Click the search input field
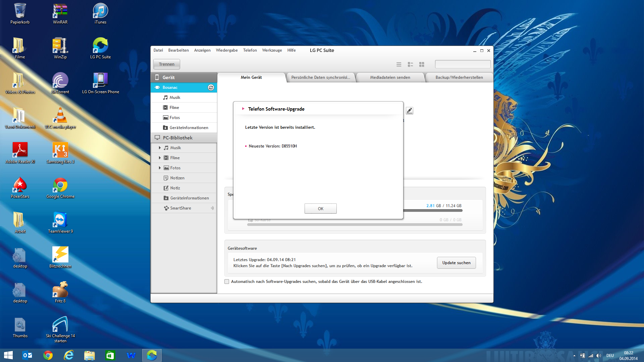The image size is (644, 362). pyautogui.click(x=463, y=64)
